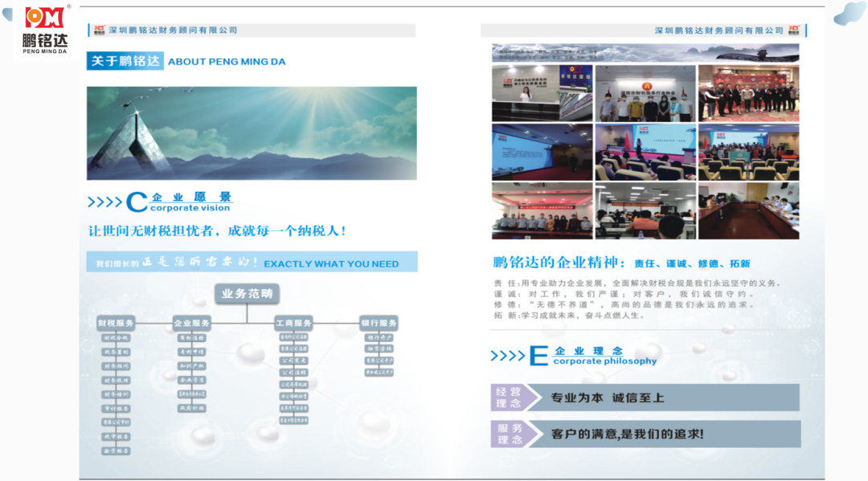Click the 企业愿景 heading

[191, 197]
